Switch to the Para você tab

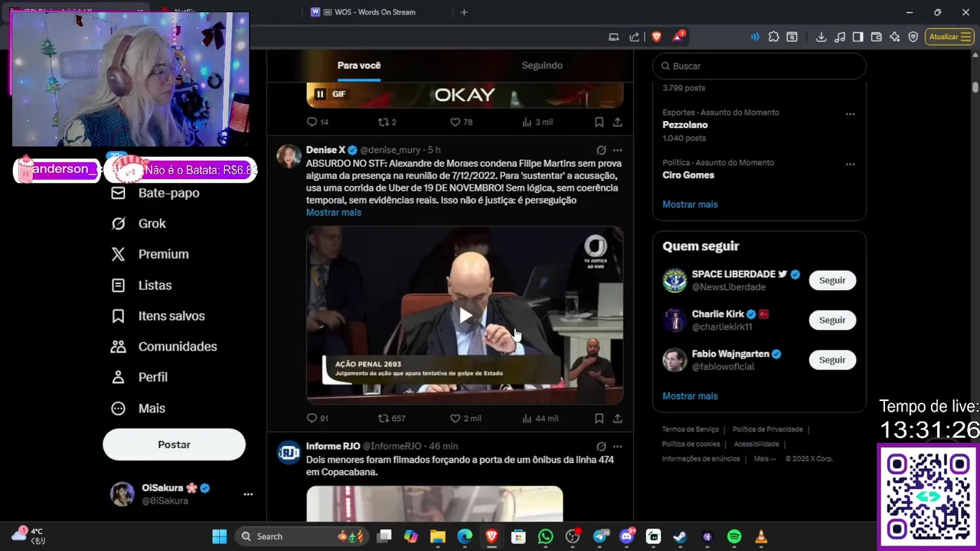coord(359,65)
